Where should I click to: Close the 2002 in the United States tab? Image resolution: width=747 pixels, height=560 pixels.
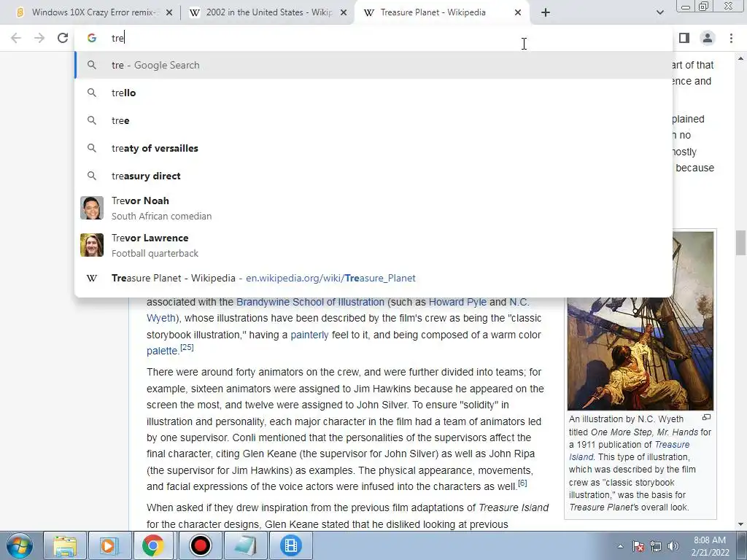[x=344, y=12]
